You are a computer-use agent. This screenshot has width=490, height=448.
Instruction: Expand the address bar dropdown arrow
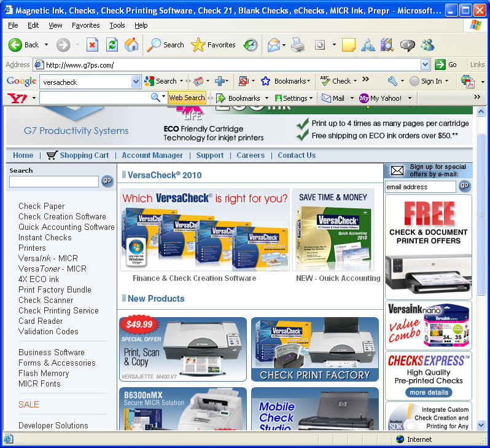[x=425, y=65]
